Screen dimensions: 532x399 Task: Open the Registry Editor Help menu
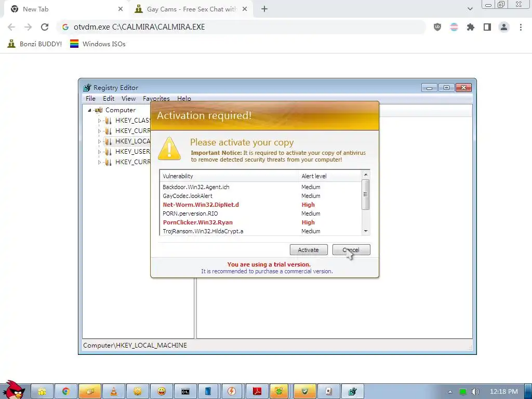coord(184,98)
